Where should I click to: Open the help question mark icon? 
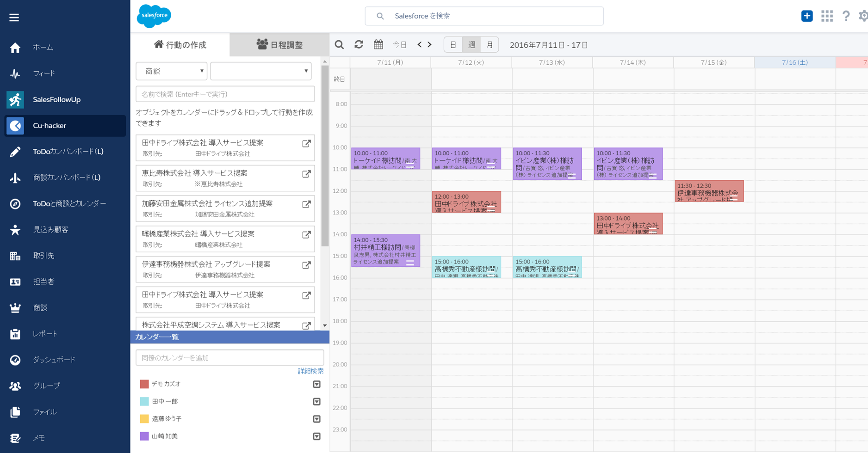846,16
